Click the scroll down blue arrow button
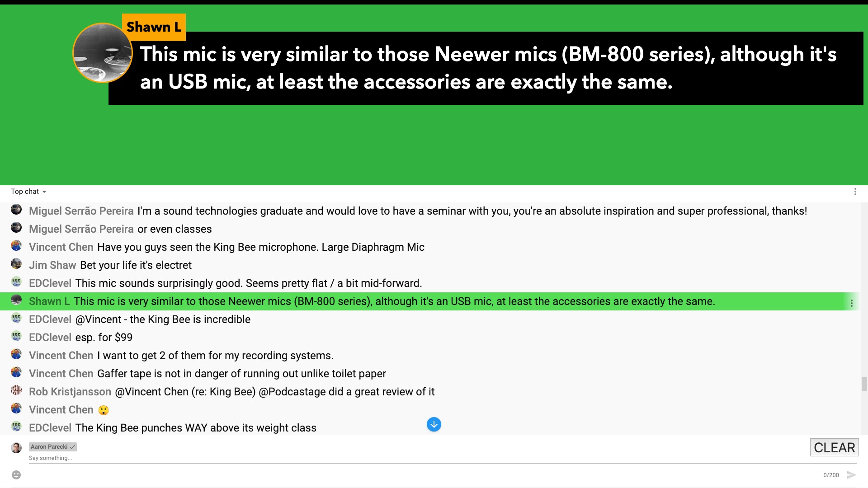Viewport: 868px width, 488px height. coord(434,424)
